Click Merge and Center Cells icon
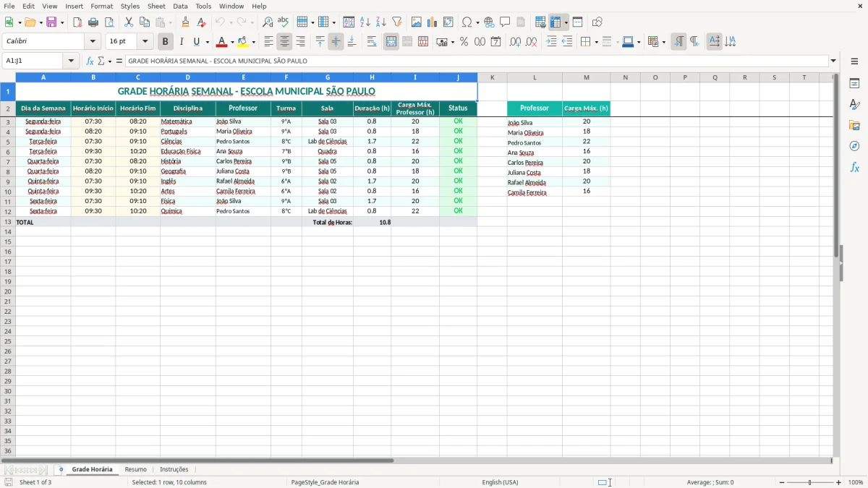Screen dimensions: 868x488 [x=391, y=42]
